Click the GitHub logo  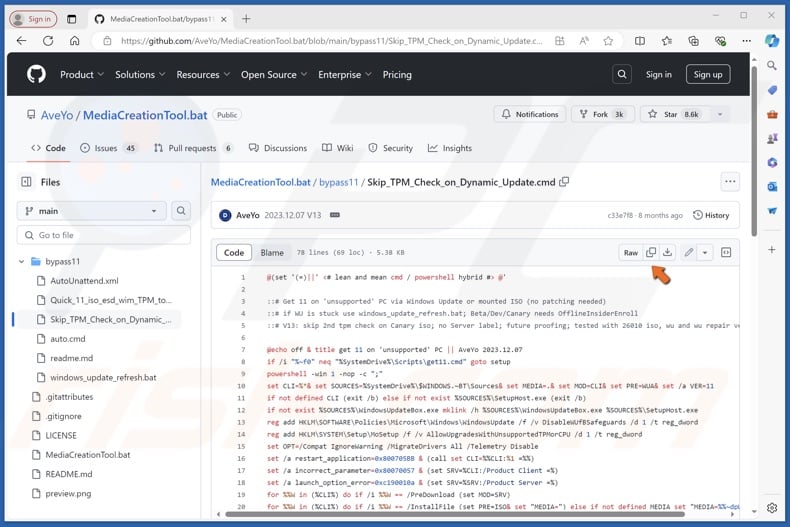(x=36, y=74)
